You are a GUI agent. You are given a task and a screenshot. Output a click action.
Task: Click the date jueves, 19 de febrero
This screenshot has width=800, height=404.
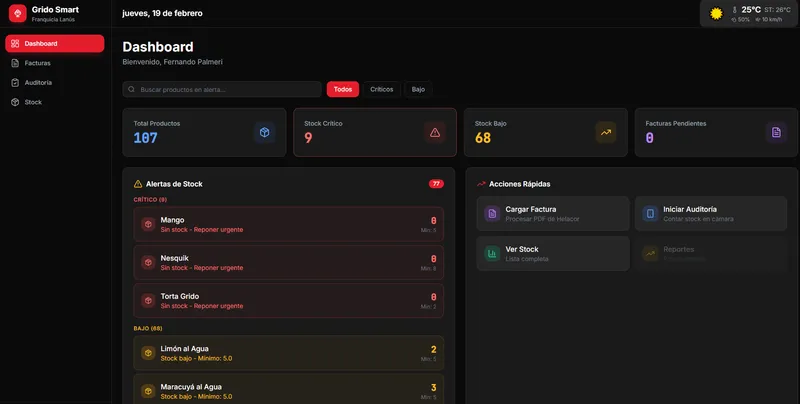pyautogui.click(x=162, y=13)
